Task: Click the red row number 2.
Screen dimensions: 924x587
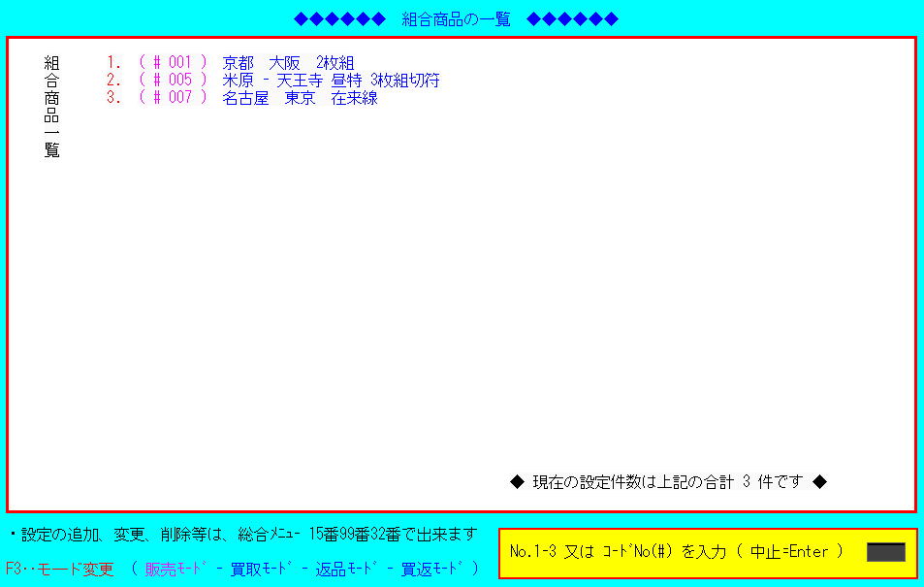Action: [113, 80]
